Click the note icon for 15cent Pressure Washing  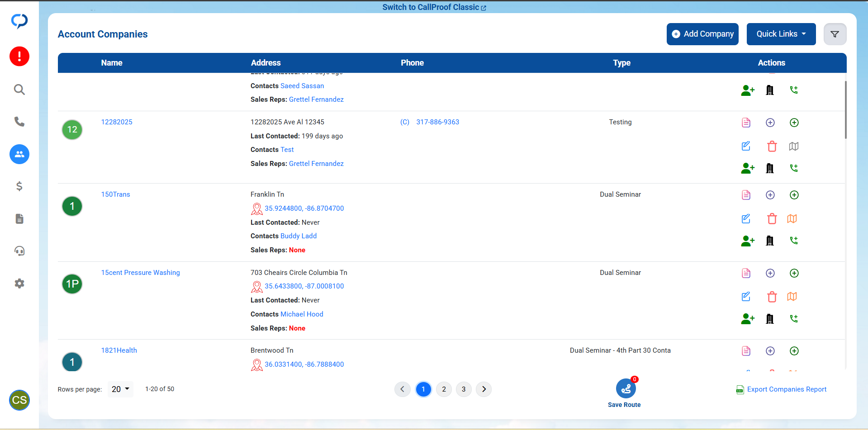click(x=746, y=273)
